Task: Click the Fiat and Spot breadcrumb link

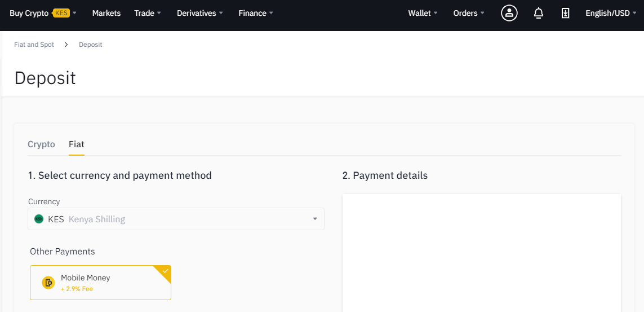Action: [34, 45]
